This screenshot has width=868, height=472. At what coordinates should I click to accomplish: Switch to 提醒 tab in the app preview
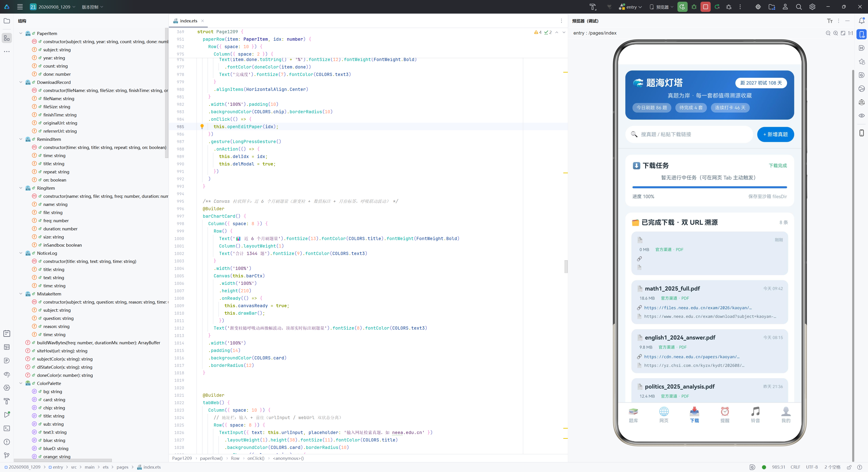tap(725, 415)
